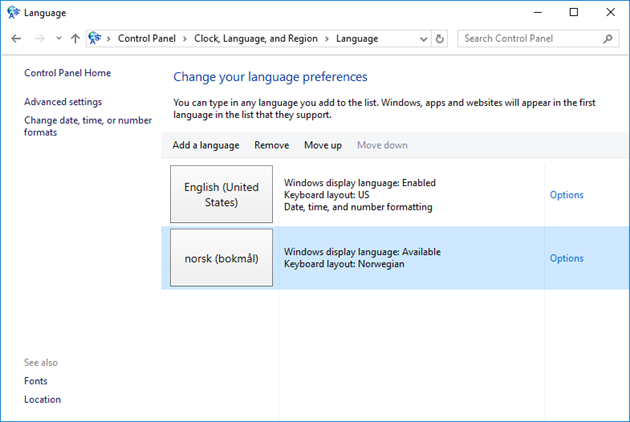Click 'Windows display language: Available' text
This screenshot has width=630, height=422.
click(362, 252)
